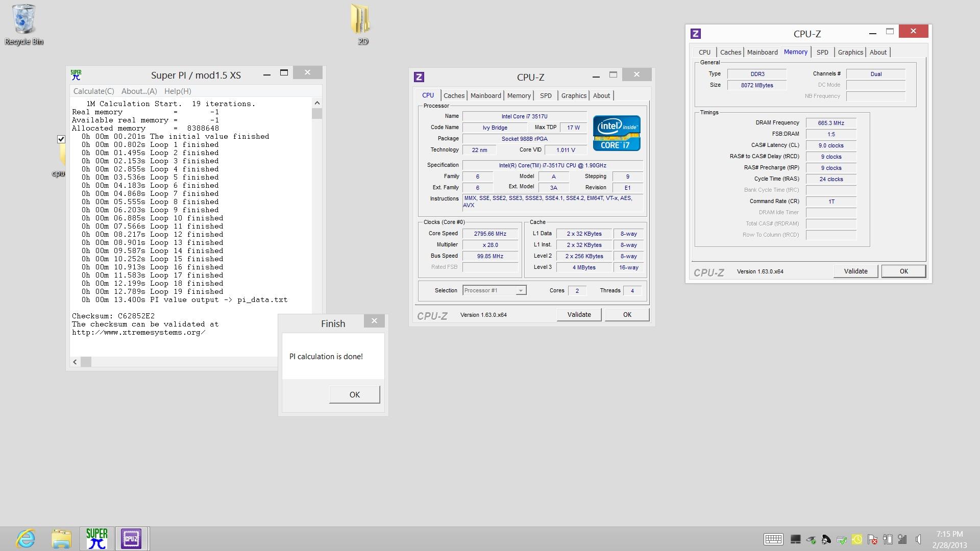980x551 pixels.
Task: Click the Loop 19 finished line in Super PI
Action: point(153,291)
